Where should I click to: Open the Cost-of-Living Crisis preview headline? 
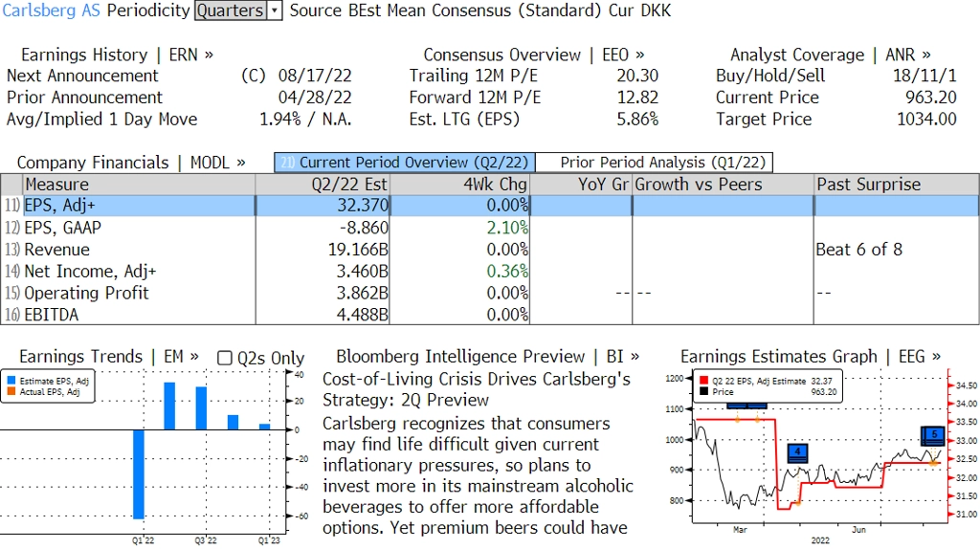(x=477, y=389)
